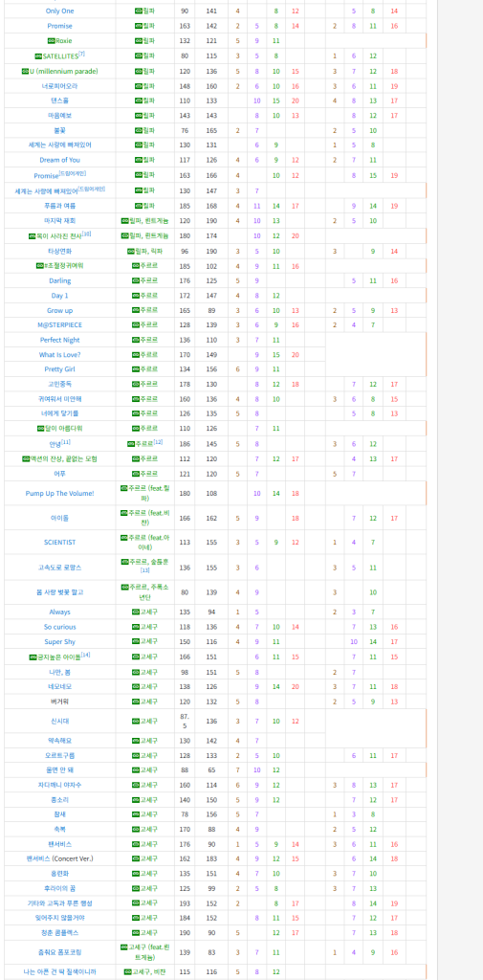Open the Dream of You song link
The height and width of the screenshot is (980, 483).
(60, 160)
